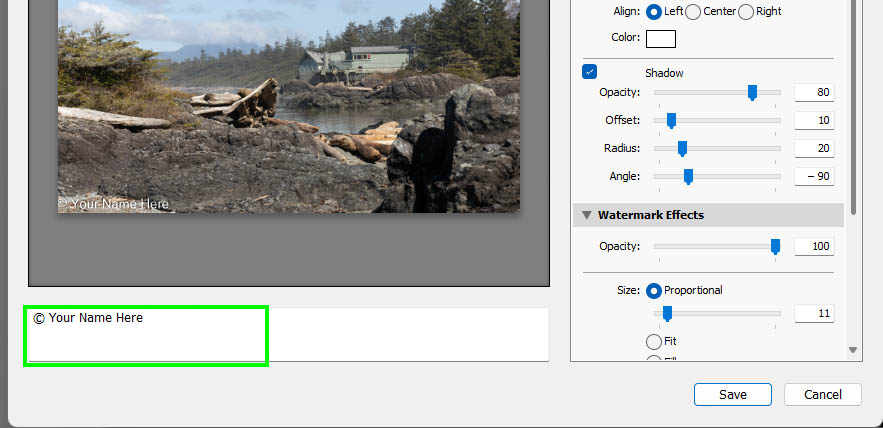Select the Right align radio button
Screen dimensions: 883x428
pyautogui.click(x=746, y=12)
